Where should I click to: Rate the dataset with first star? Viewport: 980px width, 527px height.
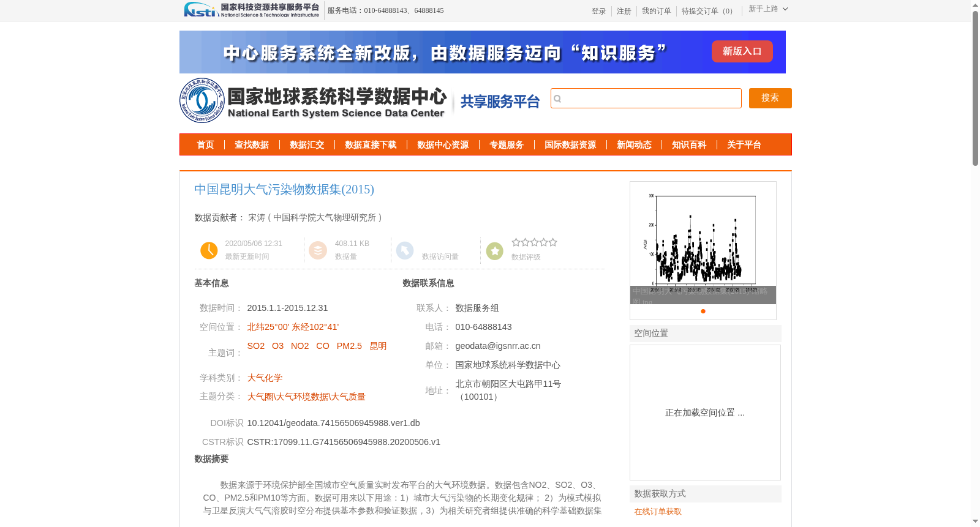(x=516, y=242)
